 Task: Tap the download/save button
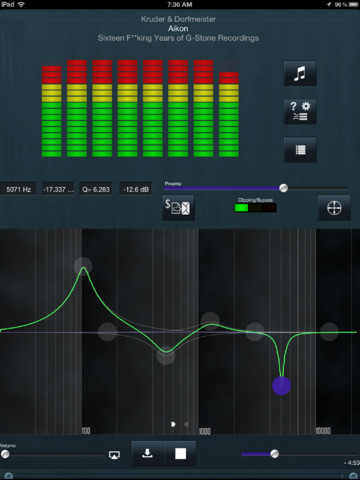pyautogui.click(x=148, y=453)
